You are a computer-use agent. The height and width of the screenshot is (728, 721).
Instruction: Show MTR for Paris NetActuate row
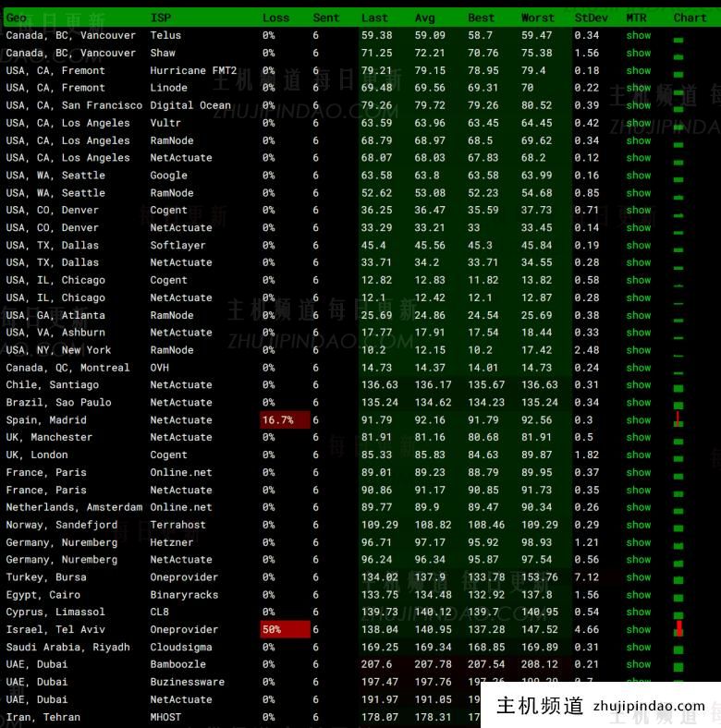point(639,491)
